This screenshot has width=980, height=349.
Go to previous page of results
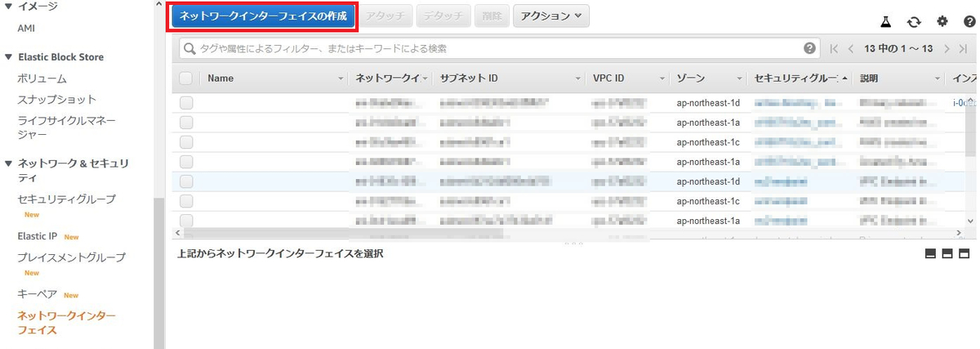(x=851, y=48)
